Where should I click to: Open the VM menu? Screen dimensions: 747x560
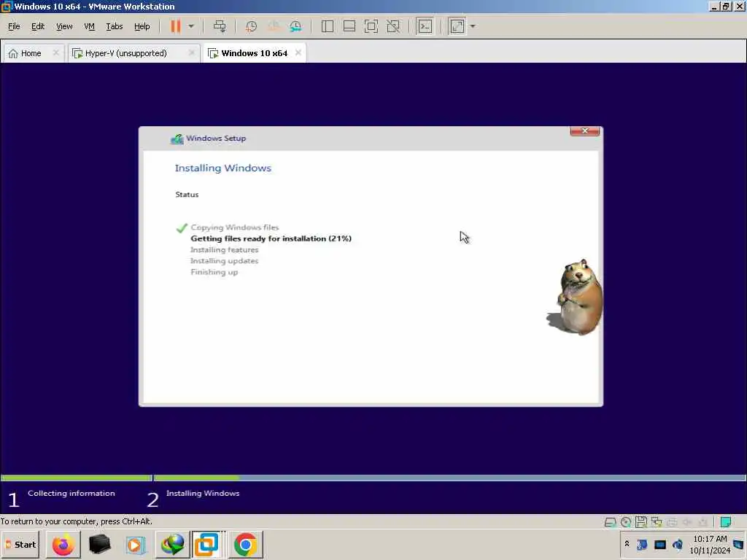coord(89,26)
